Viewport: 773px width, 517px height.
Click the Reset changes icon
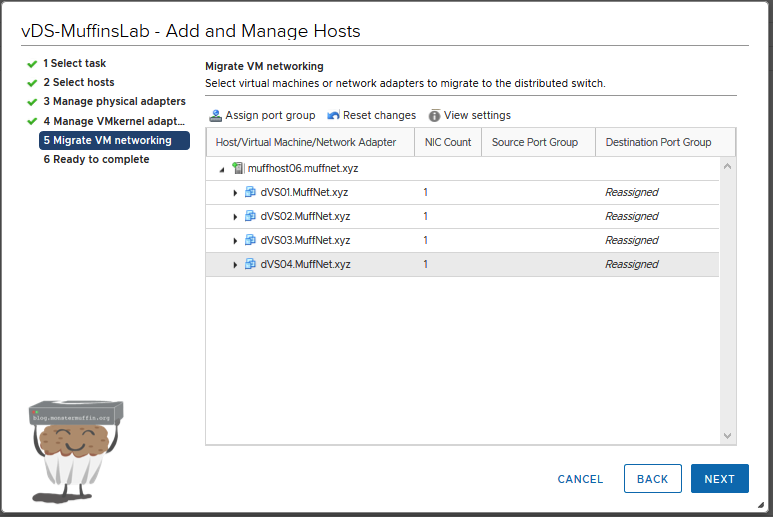pos(333,116)
